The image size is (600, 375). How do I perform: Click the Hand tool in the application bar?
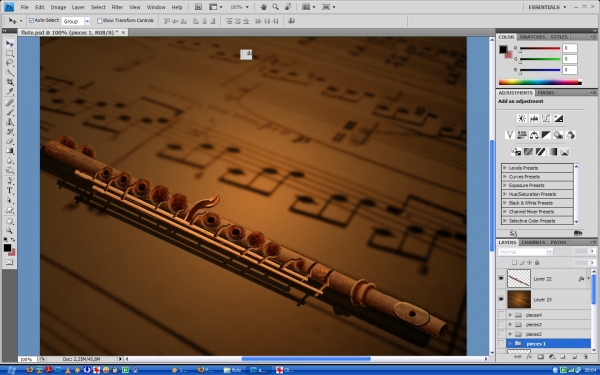point(264,7)
